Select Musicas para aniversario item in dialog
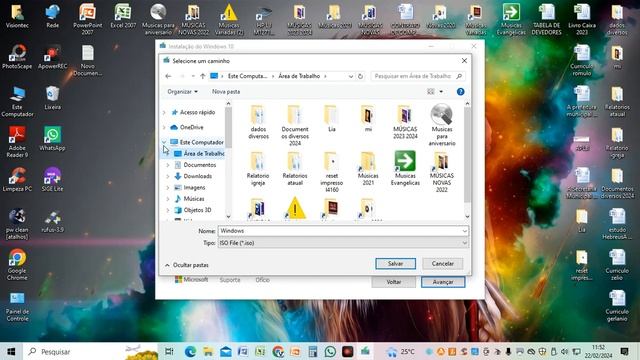This screenshot has width=640, height=360. tap(442, 125)
